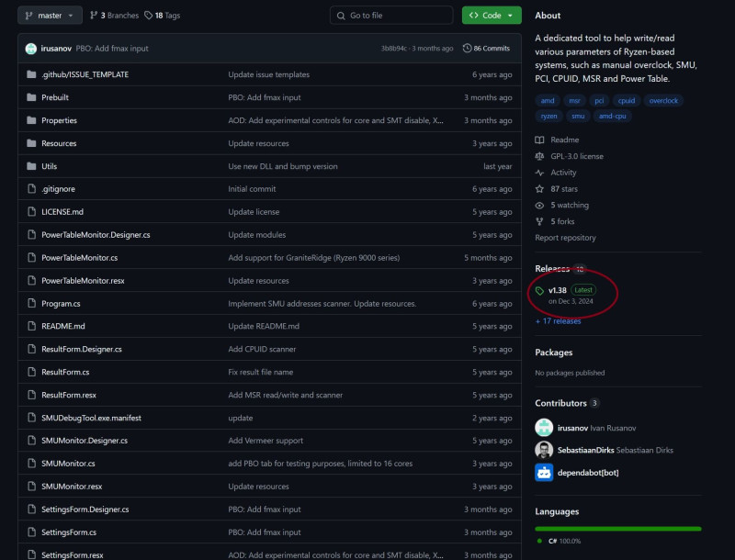Viewport: 735px width, 560px height.
Task: Open the Properties folder
Action: coord(59,120)
